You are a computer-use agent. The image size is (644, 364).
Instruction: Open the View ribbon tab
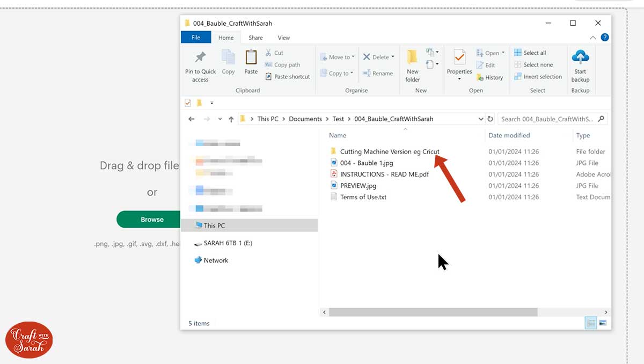283,38
